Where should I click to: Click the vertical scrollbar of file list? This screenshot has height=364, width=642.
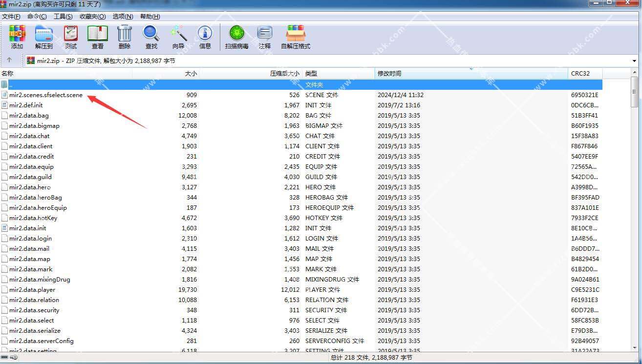tap(635, 92)
